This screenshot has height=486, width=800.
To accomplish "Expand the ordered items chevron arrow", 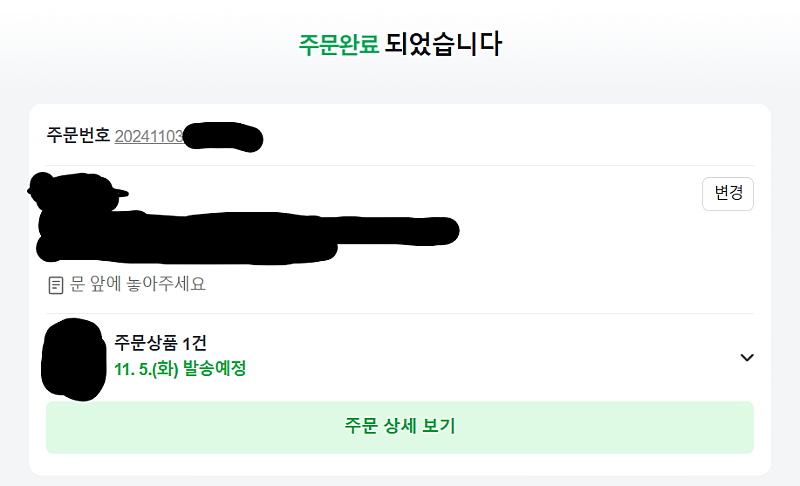I will [746, 357].
